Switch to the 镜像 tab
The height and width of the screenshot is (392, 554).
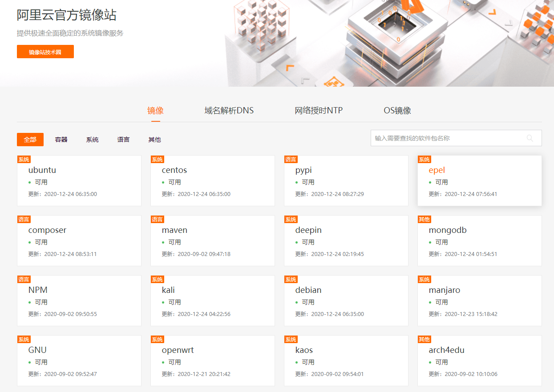pos(155,111)
